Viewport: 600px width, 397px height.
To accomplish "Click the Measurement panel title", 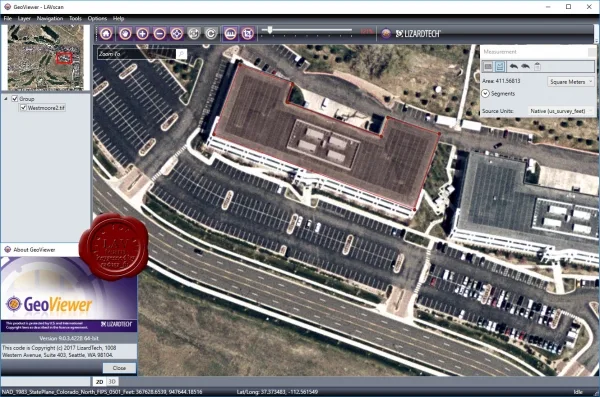I will [500, 52].
